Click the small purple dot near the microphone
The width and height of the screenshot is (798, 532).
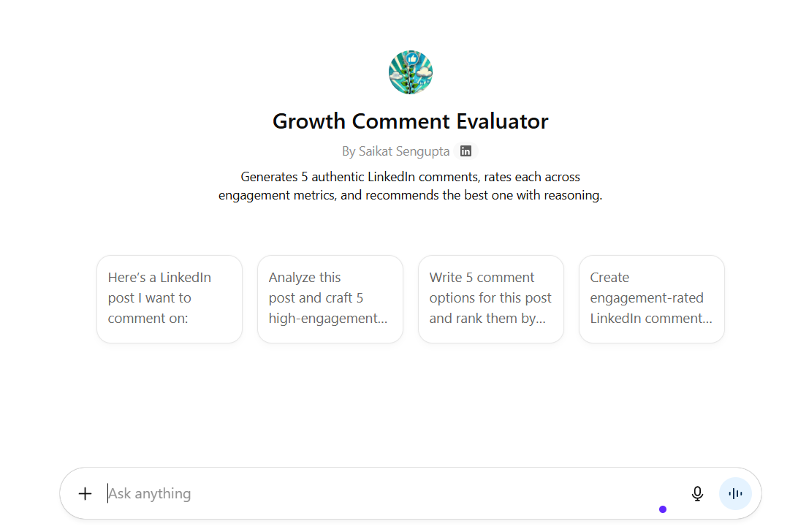point(663,509)
